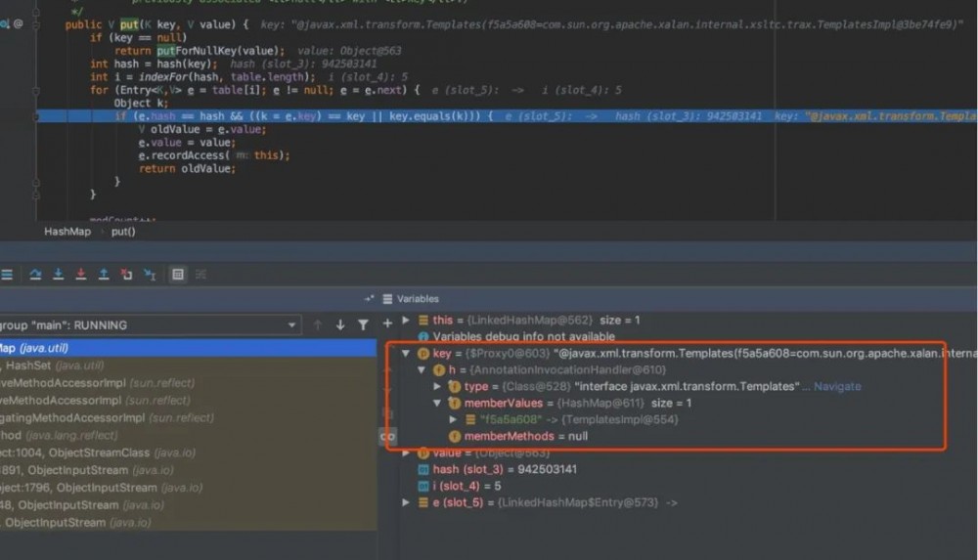The image size is (978, 560).
Task: Click the Navigate link next to type
Action: pos(837,387)
